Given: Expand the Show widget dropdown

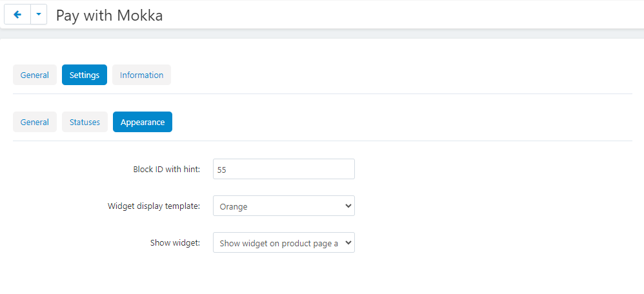Looking at the screenshot, I should pos(284,242).
